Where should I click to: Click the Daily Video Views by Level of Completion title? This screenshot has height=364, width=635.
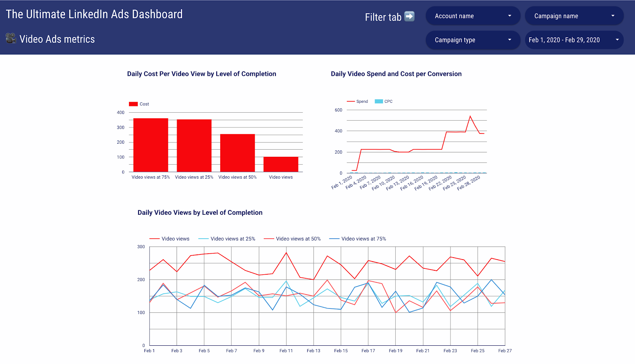(x=200, y=213)
